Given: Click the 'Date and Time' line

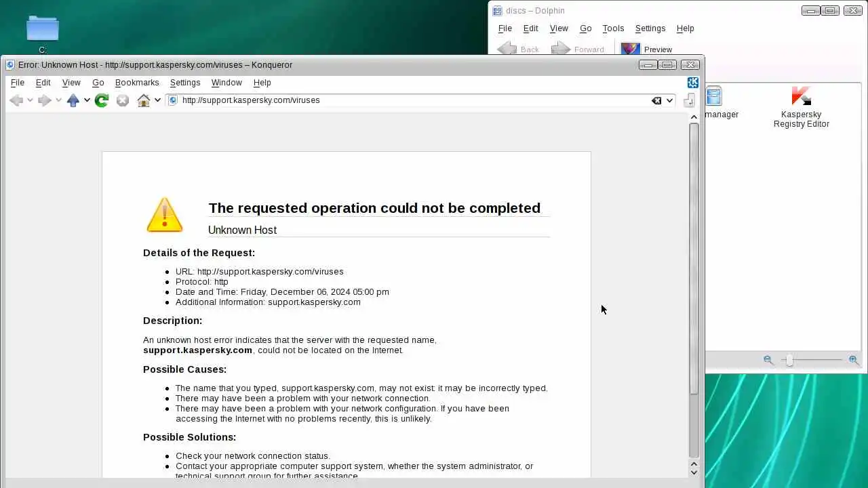Looking at the screenshot, I should (x=282, y=292).
